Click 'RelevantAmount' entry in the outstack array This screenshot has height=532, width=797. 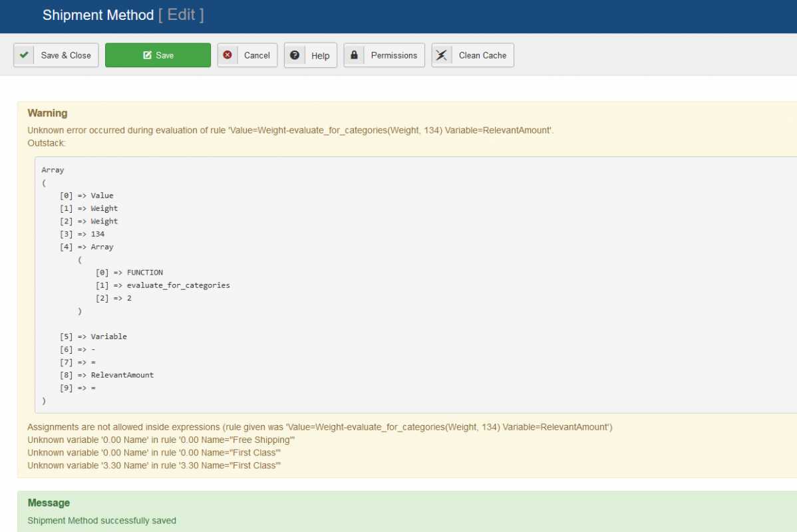click(122, 375)
